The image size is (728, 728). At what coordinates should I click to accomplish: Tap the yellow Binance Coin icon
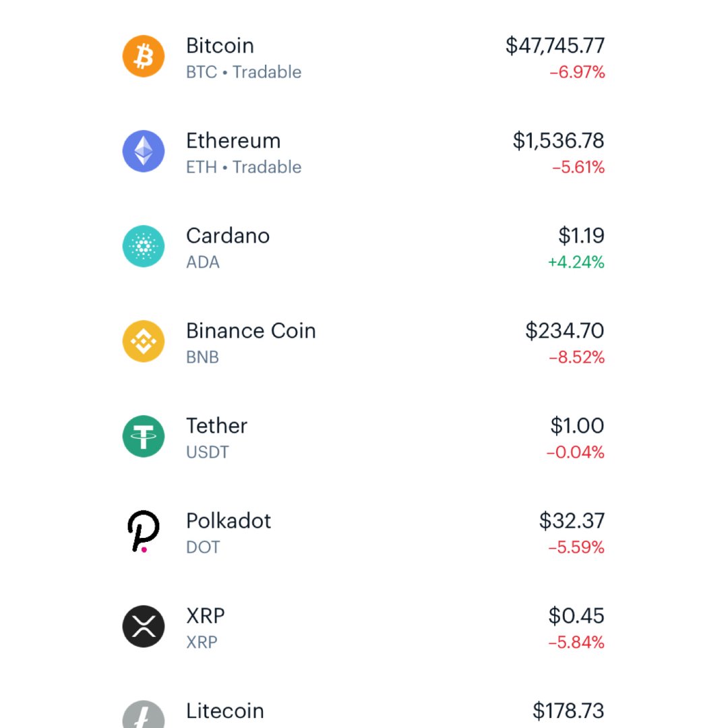[x=143, y=342]
